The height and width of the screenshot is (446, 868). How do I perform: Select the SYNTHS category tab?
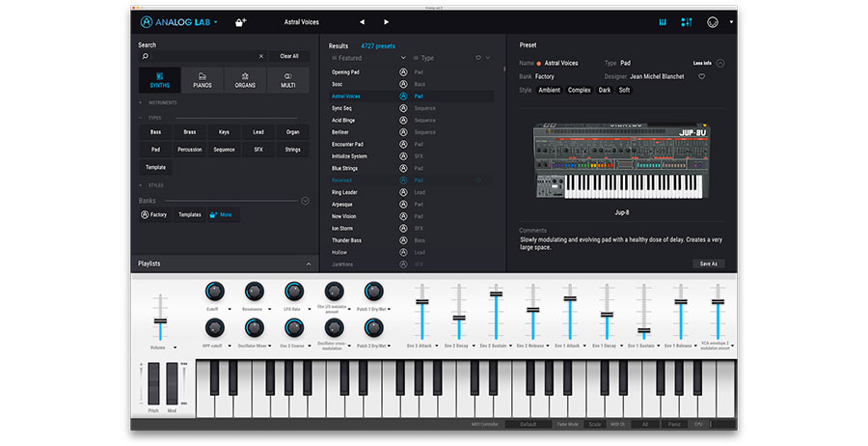click(x=159, y=80)
